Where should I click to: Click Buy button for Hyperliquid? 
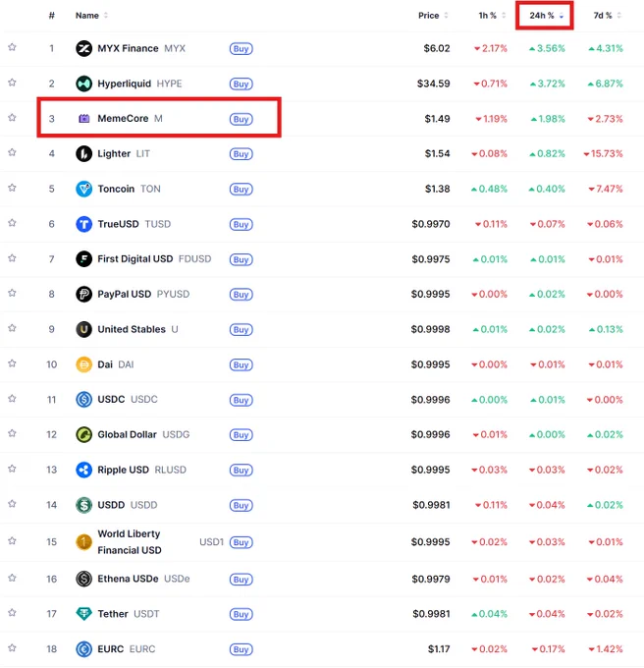click(x=241, y=83)
